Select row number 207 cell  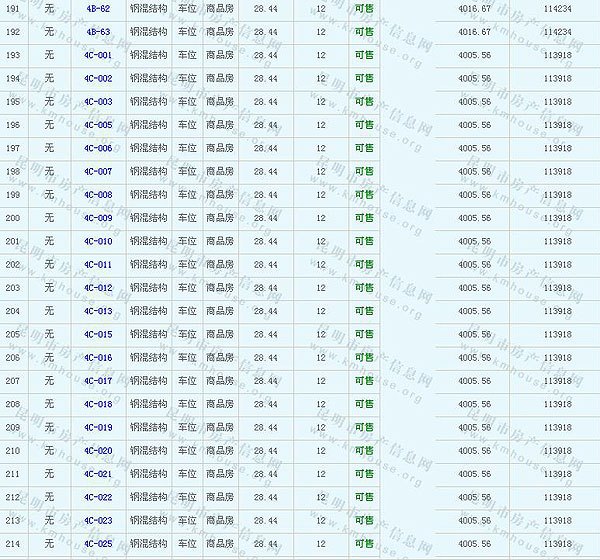click(x=13, y=381)
